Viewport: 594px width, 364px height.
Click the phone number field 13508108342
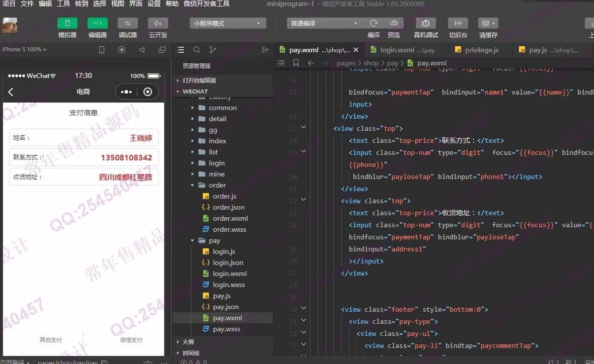84,157
